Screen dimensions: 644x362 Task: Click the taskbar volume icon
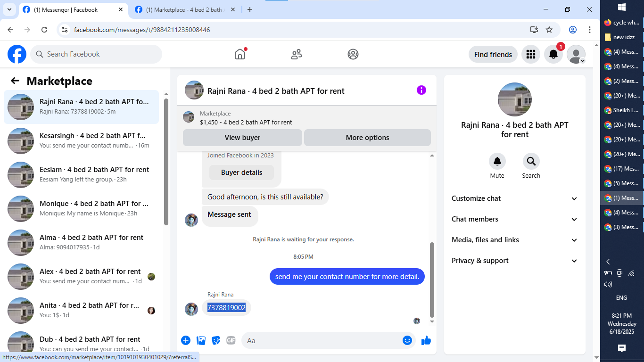(608, 284)
